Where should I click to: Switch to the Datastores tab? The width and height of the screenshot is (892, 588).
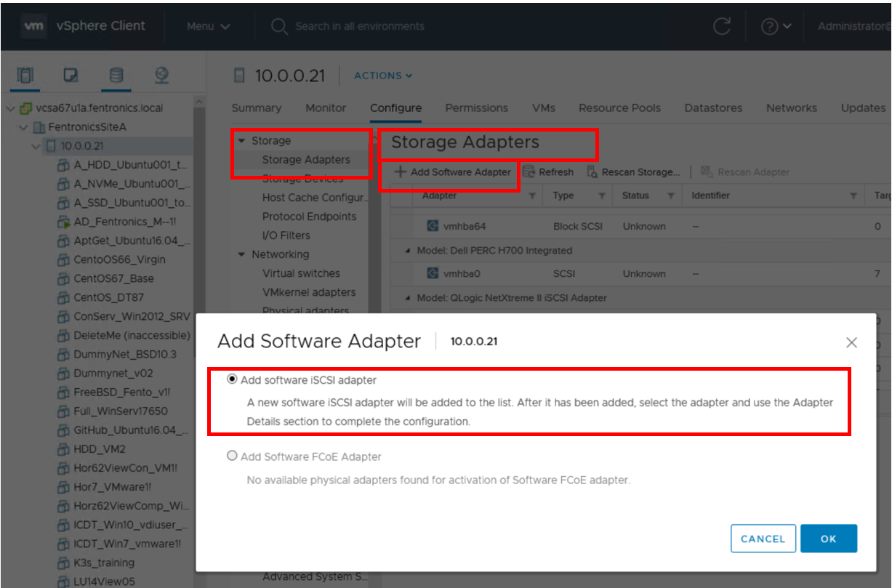[x=713, y=108]
